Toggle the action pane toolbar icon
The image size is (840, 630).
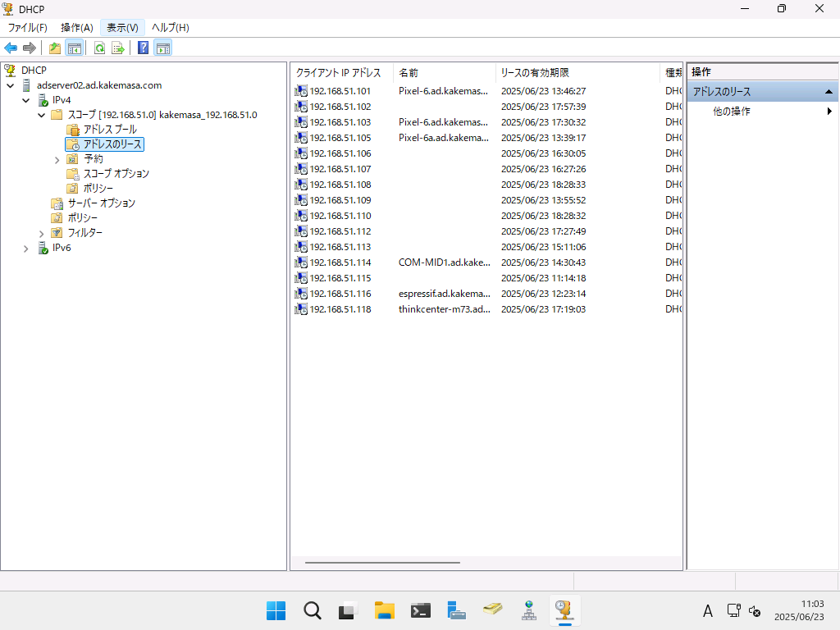[163, 48]
